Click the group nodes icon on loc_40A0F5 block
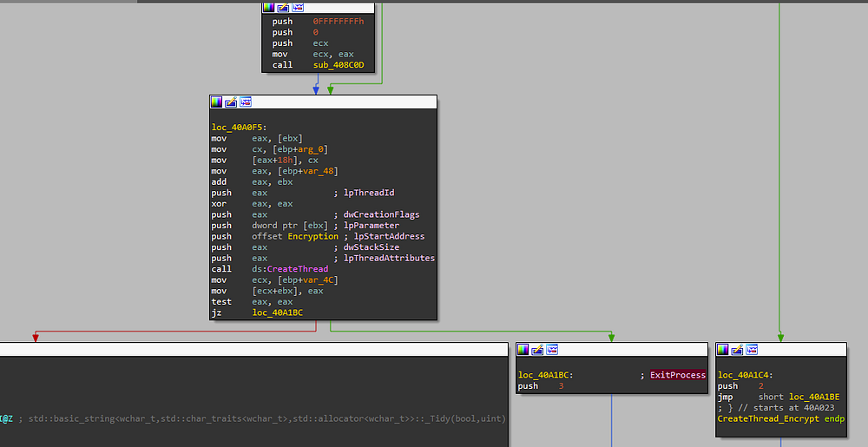Viewport: 868px width, 447px height. pos(246,102)
